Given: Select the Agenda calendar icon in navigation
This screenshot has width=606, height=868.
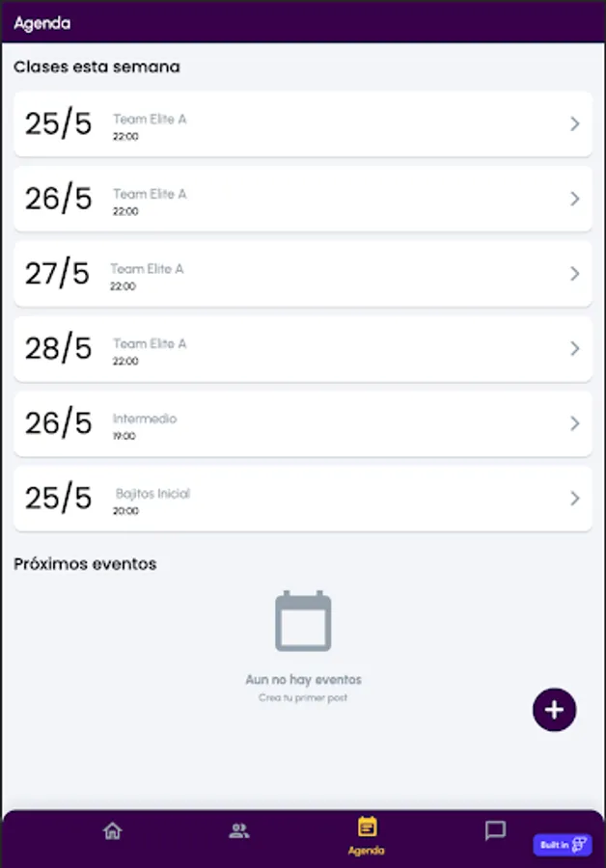Looking at the screenshot, I should coord(367,827).
